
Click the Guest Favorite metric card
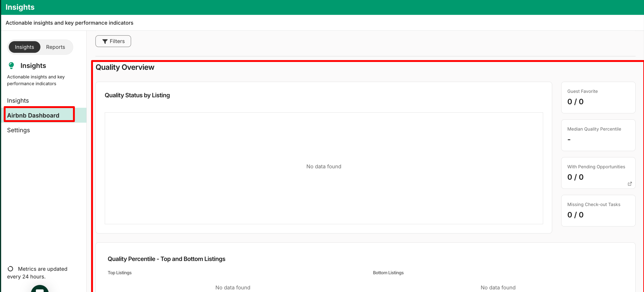point(598,97)
